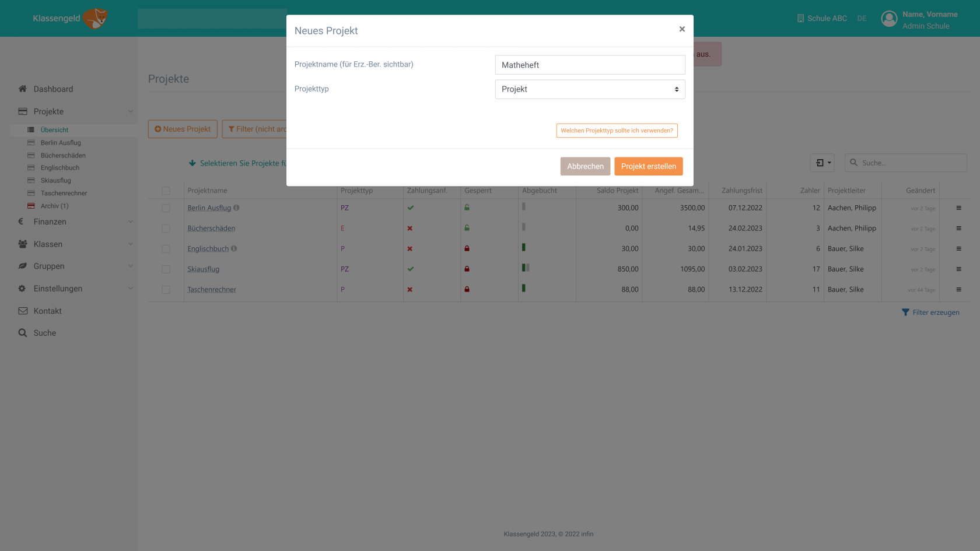Open the Skiausflug project link

(204, 269)
